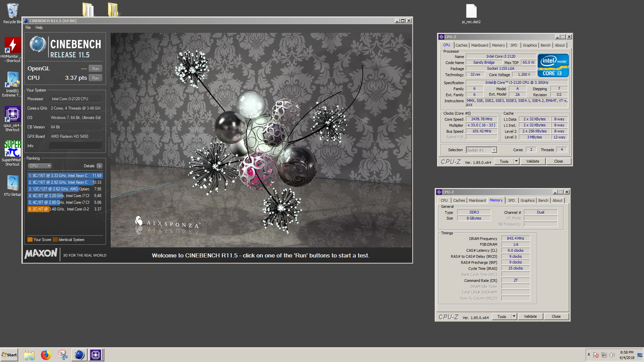Click the Cinebench rendered scene image

click(261, 140)
